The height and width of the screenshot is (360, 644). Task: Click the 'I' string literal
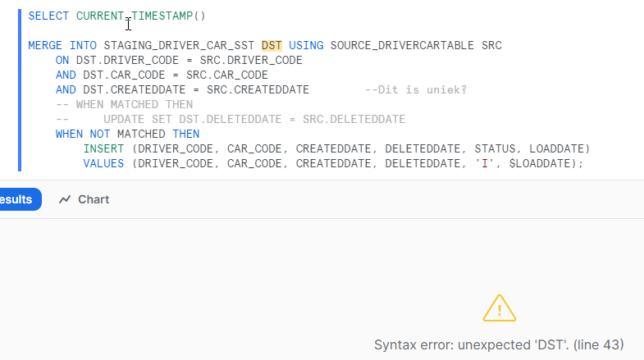(x=485, y=164)
